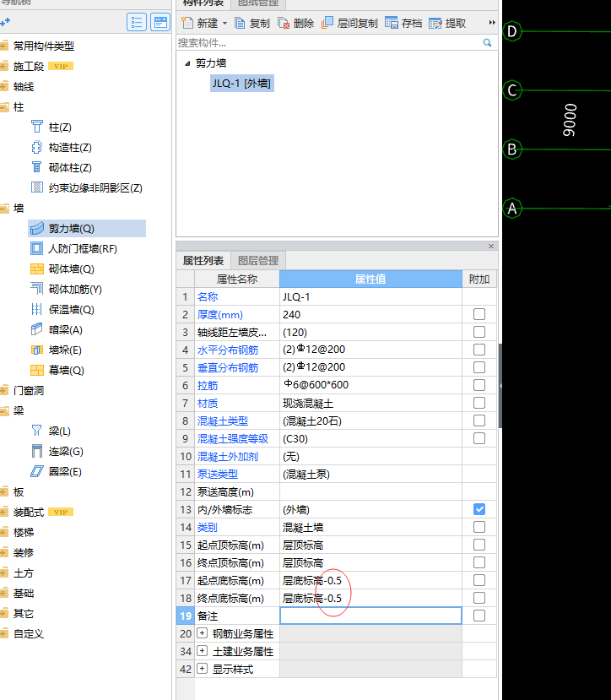611x700 pixels.
Task: Select the 保温墙(Q) insulation wall icon
Action: tap(37, 309)
